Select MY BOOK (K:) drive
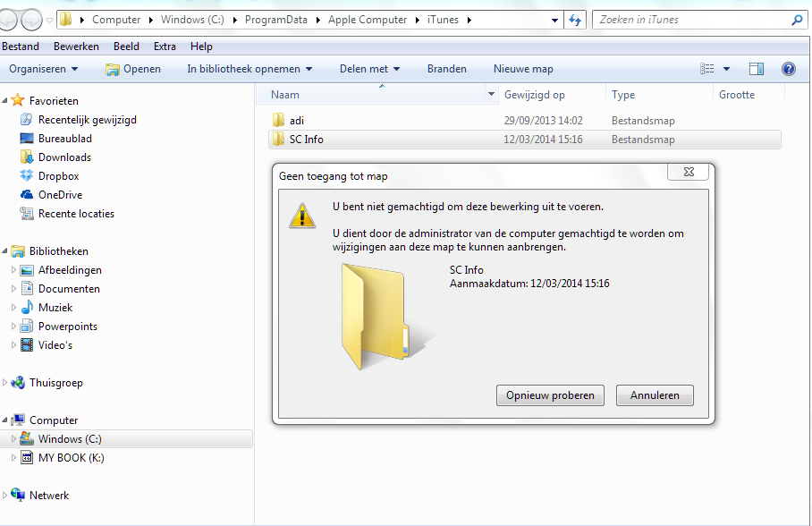Viewport: 812px width, 526px height. point(71,458)
